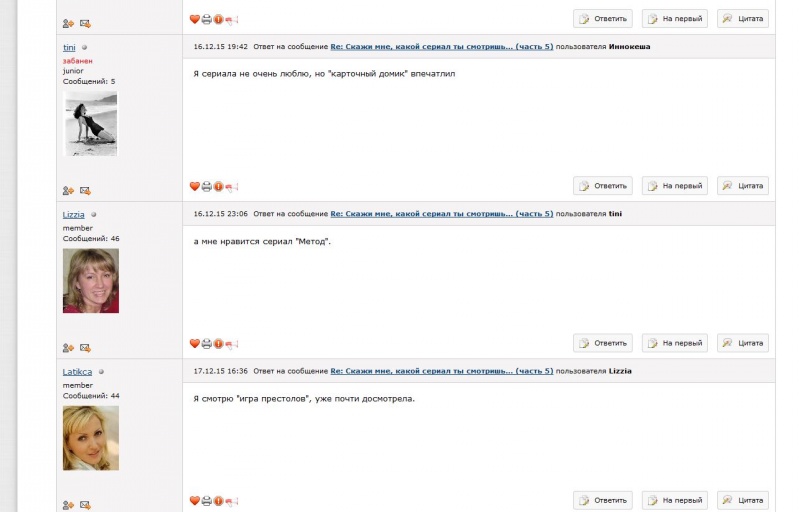Click the heart icon under tini's post
The width and height of the screenshot is (800, 512).
[x=194, y=187]
